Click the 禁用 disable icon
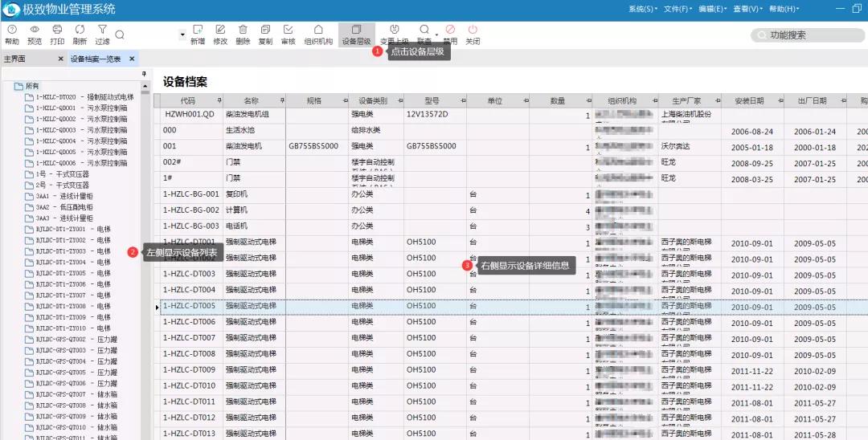The width and height of the screenshot is (868, 440). 450,29
